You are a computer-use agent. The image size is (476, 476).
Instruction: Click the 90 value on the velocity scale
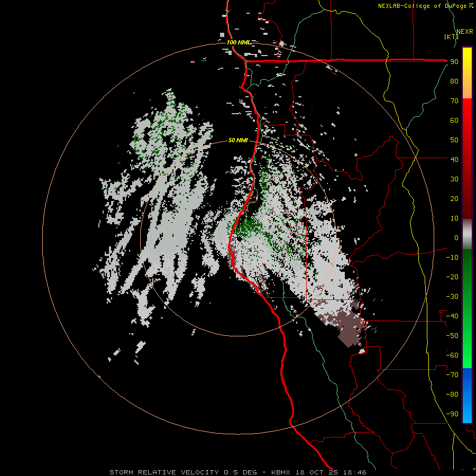tap(454, 62)
